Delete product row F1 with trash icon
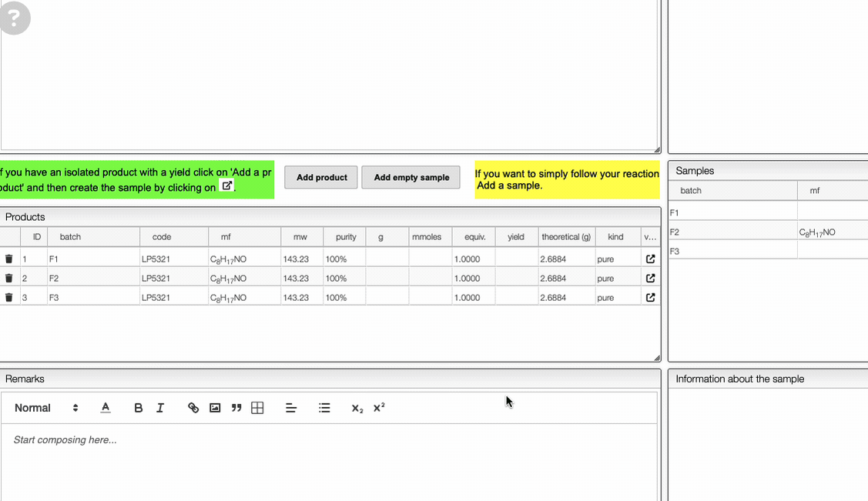The width and height of the screenshot is (868, 501). [x=9, y=259]
